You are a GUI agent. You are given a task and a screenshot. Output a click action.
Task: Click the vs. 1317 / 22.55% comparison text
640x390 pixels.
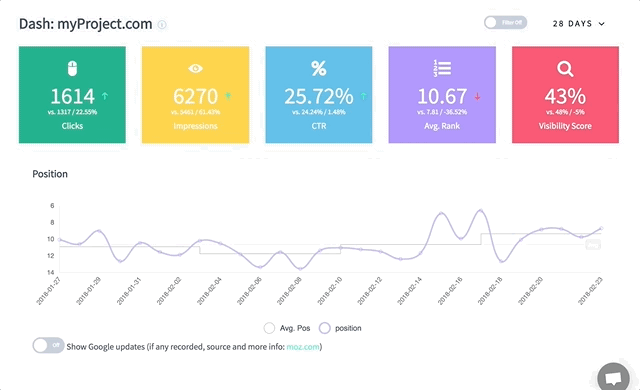tap(72, 112)
